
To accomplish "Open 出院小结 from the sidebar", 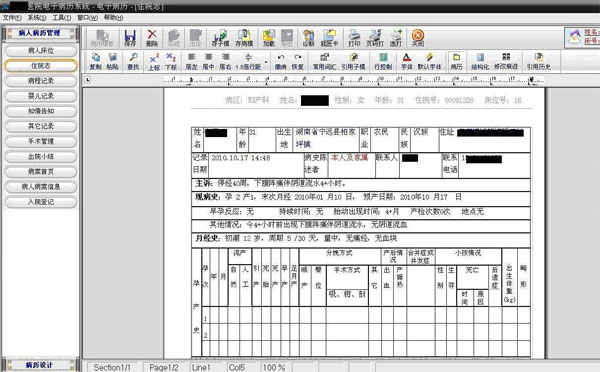I will click(41, 157).
